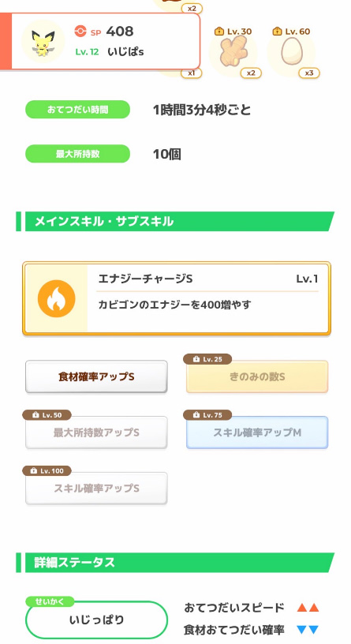This screenshot has height=644, width=351.
Task: Tap the red up arrows for おてつだいスピード
Action: (308, 608)
